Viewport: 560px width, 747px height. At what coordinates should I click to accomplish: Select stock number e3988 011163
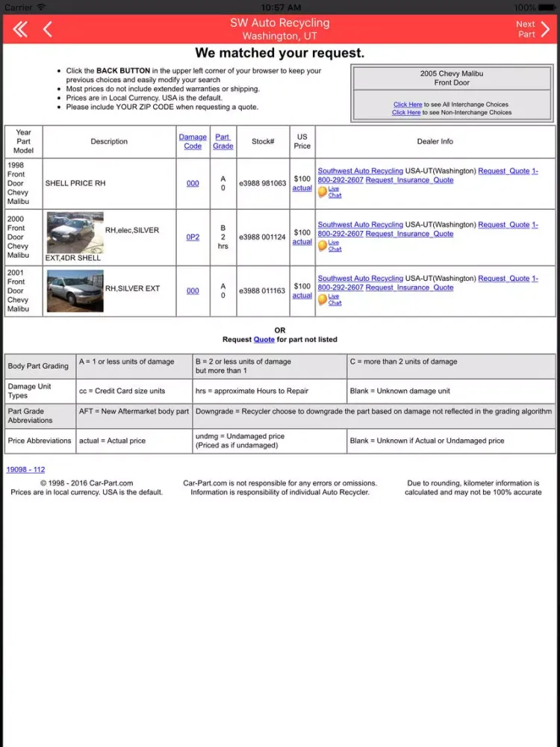[263, 291]
